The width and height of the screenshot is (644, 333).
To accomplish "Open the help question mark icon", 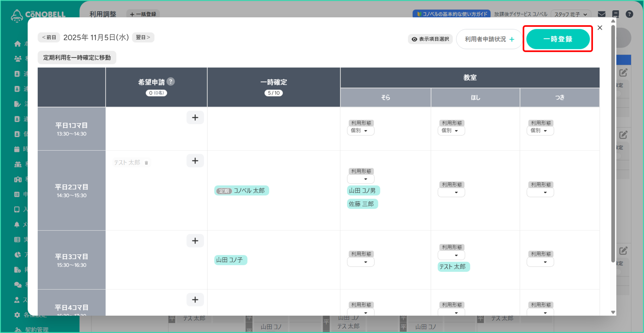I will point(629,14).
